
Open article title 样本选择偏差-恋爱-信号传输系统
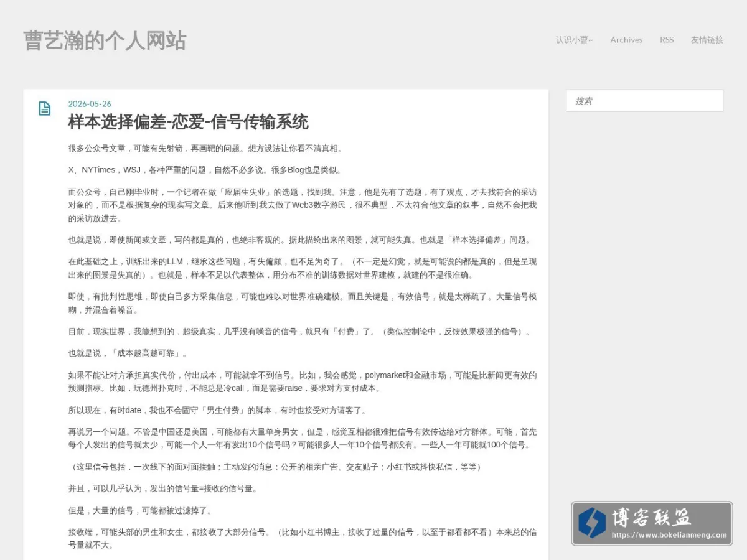188,122
